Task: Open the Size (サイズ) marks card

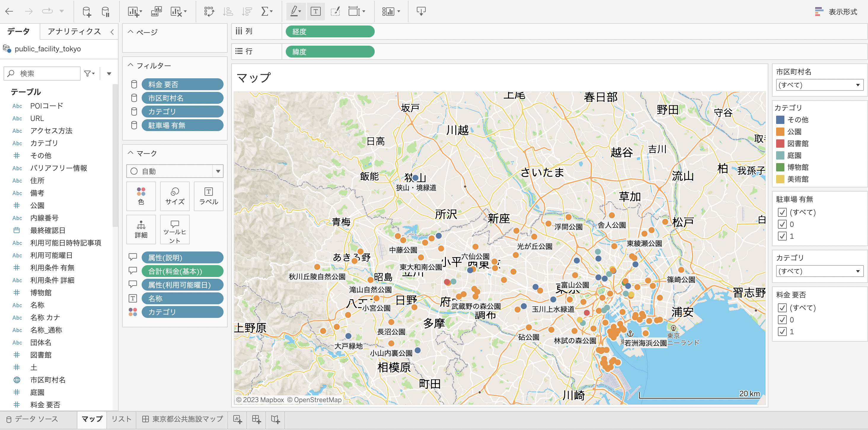Action: click(x=175, y=196)
